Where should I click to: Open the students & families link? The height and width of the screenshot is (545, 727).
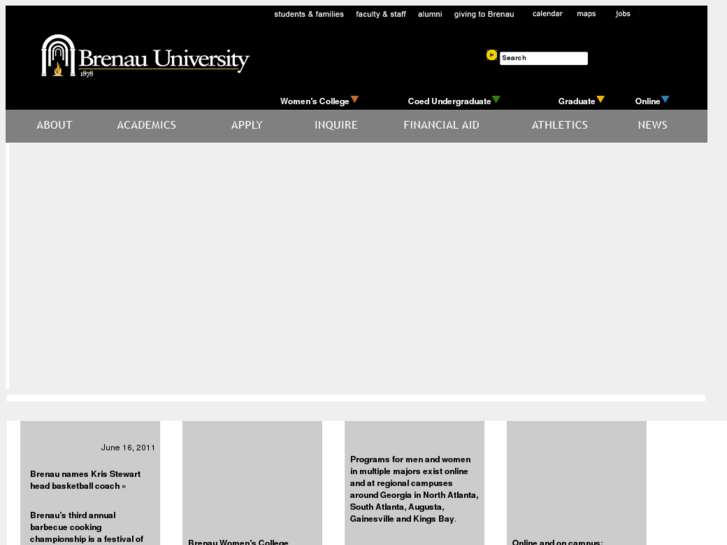click(x=309, y=14)
